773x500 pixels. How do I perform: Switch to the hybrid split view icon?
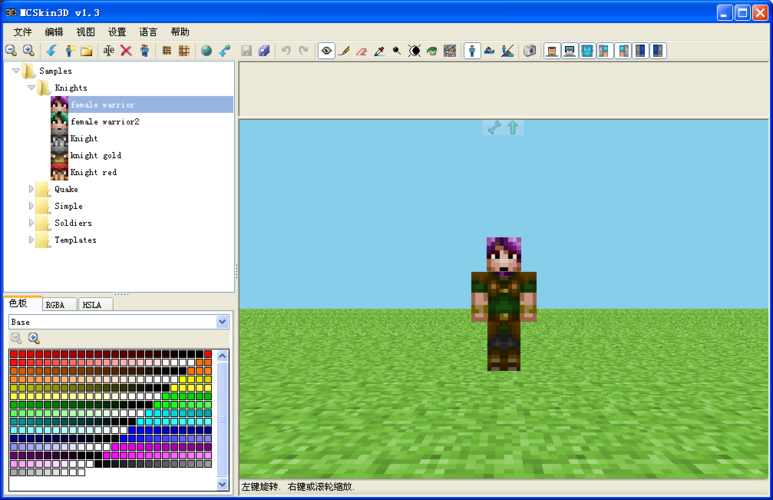tap(507, 50)
